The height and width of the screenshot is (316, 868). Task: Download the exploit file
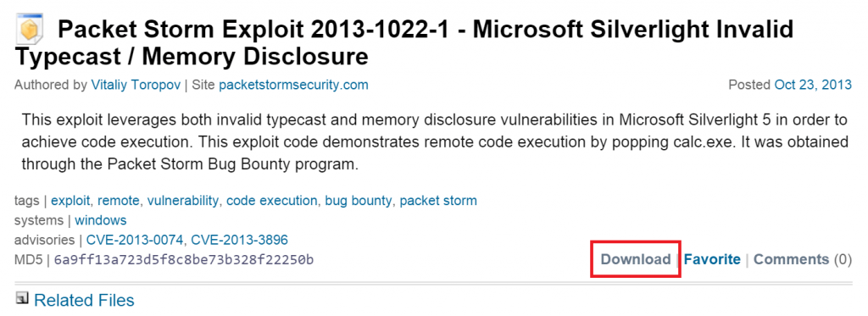tap(636, 259)
